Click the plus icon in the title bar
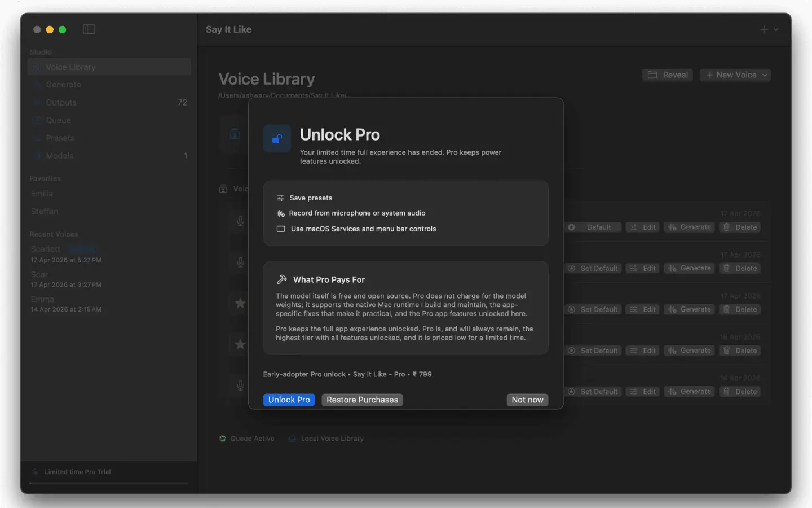The image size is (812, 508). (764, 29)
